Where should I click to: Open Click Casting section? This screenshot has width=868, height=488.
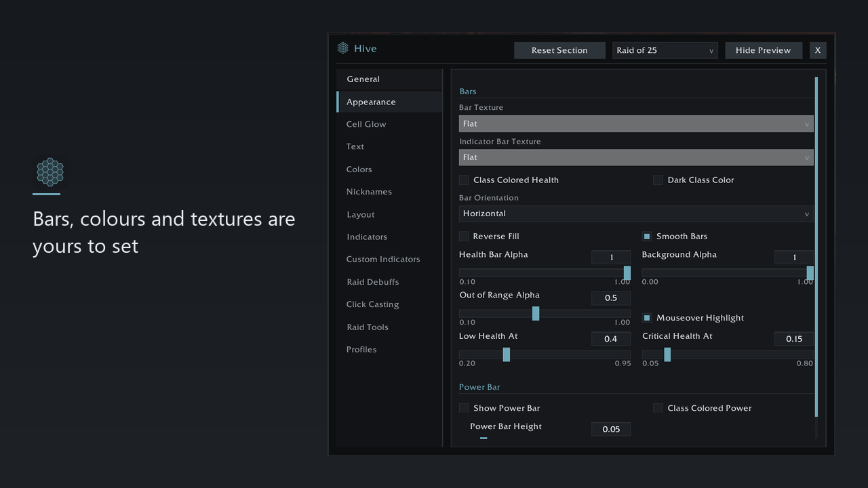[389, 304]
